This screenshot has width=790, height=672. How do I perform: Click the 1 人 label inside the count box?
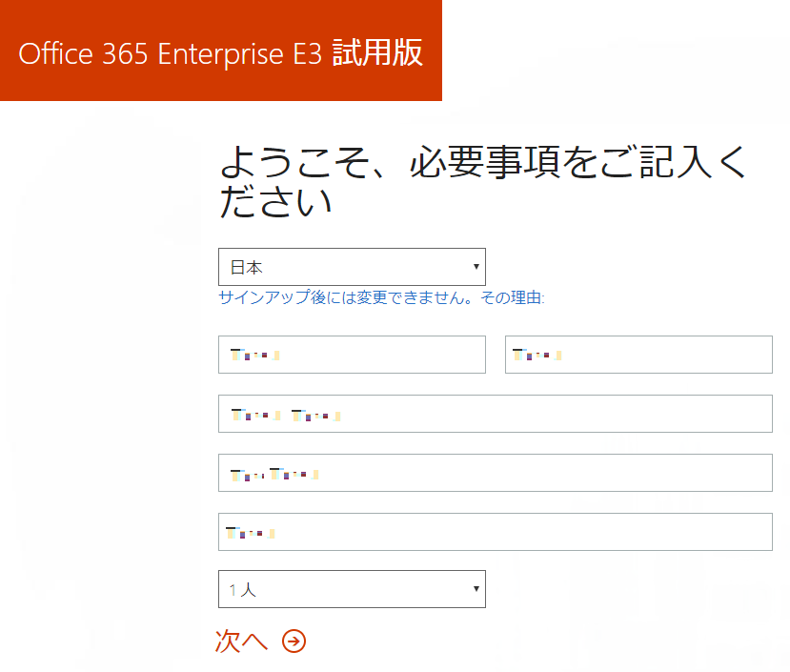pos(243,589)
